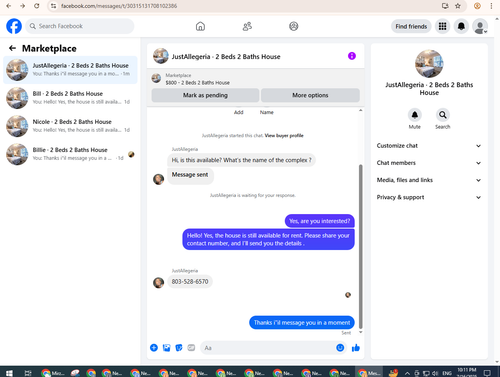Click the 'Yes, are you interested?' message
500x377 pixels.
pos(319,221)
